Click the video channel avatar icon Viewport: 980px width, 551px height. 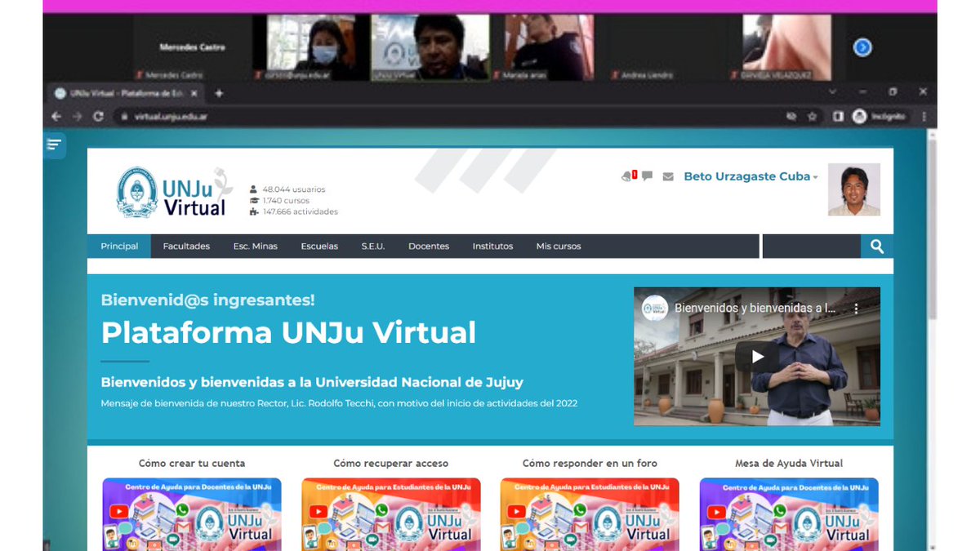pos(655,308)
